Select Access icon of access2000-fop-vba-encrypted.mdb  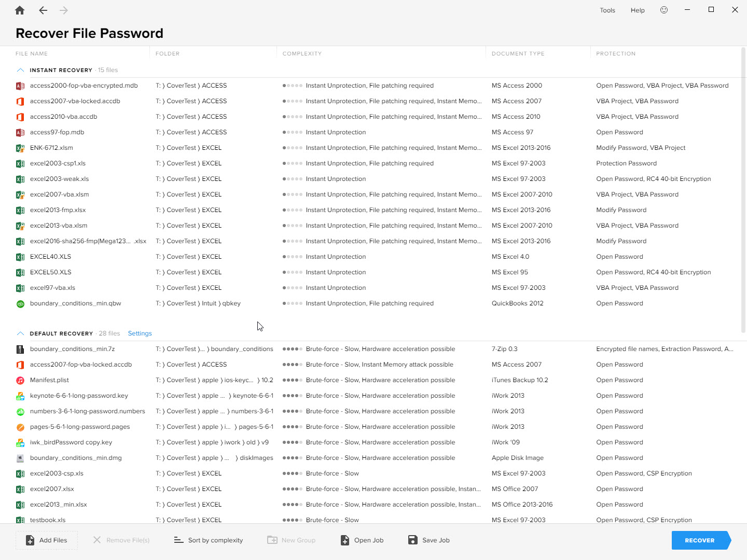pos(20,86)
